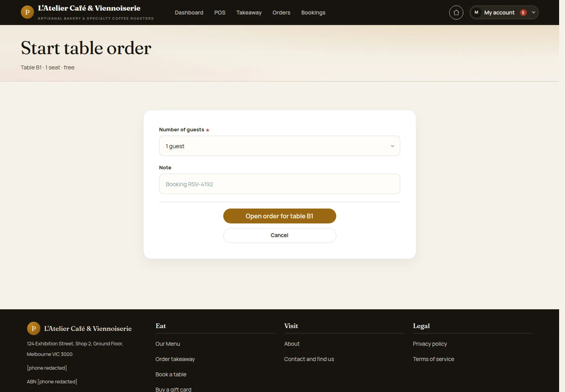Click the Number of guests label
The image size is (565, 392).
tap(182, 130)
